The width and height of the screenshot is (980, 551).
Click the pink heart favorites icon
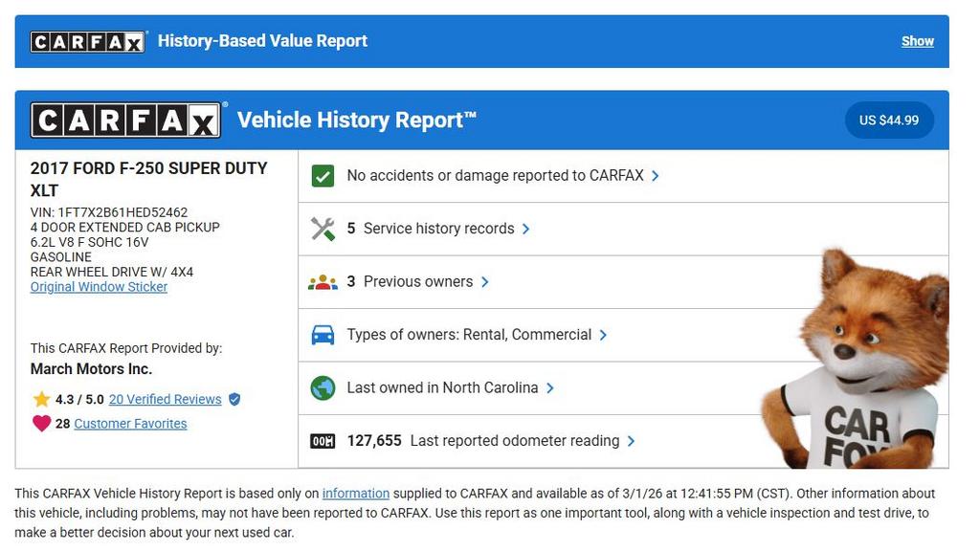tap(41, 424)
